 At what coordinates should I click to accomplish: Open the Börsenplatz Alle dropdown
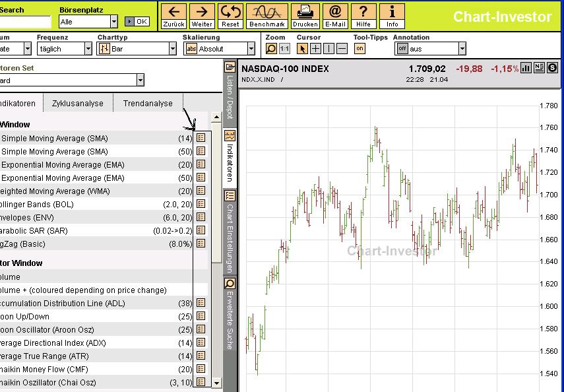pyautogui.click(x=88, y=22)
